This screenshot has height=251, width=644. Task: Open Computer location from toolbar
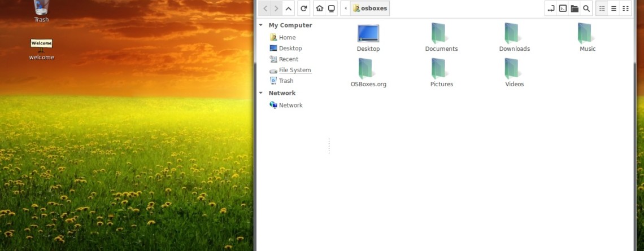tap(331, 8)
